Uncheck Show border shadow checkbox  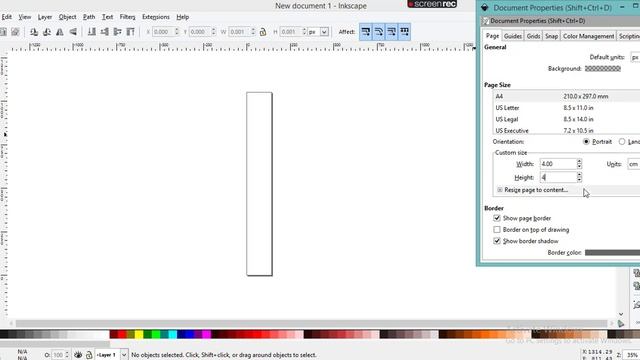coord(497,241)
